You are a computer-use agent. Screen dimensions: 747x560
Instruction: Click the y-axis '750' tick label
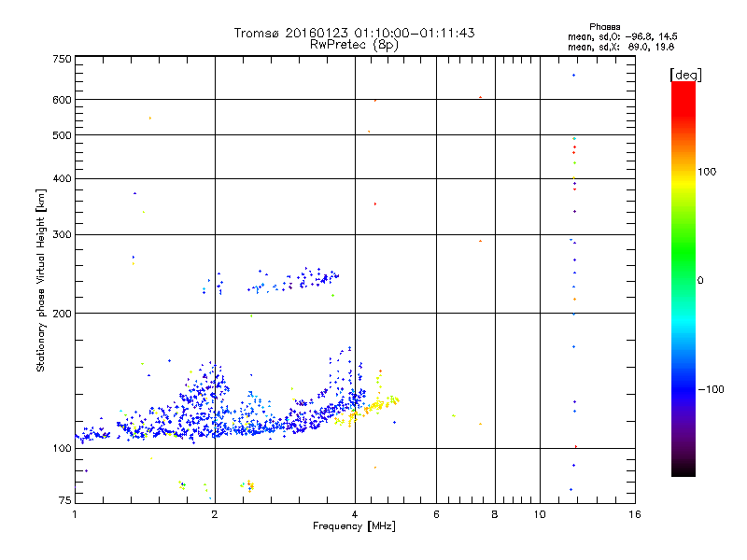(62, 59)
